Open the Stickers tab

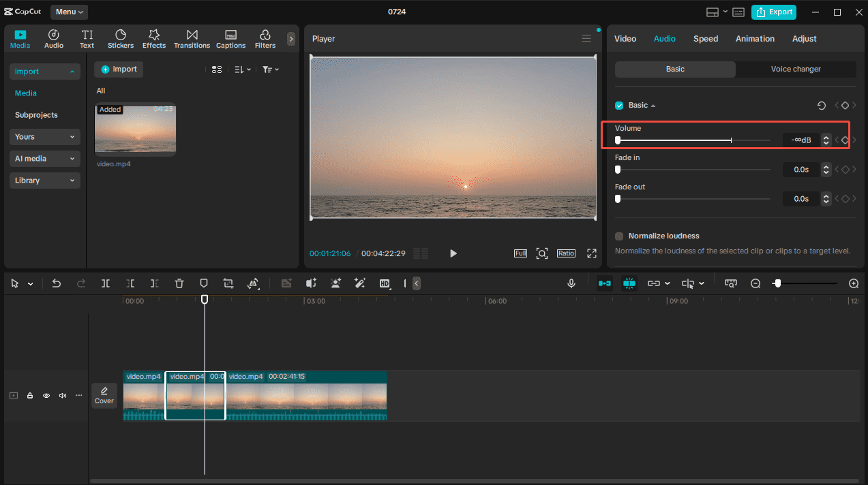[x=121, y=39]
